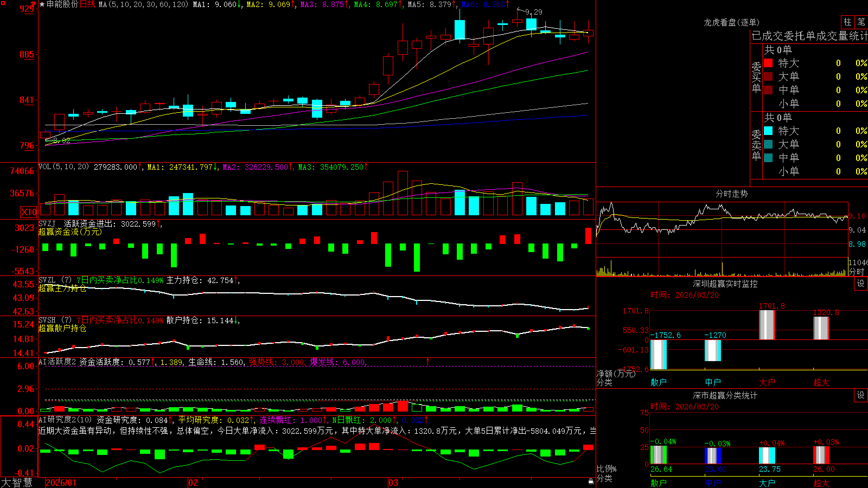
Task: Open settings 设 for 深圳超赢实时监控
Action: tap(861, 284)
